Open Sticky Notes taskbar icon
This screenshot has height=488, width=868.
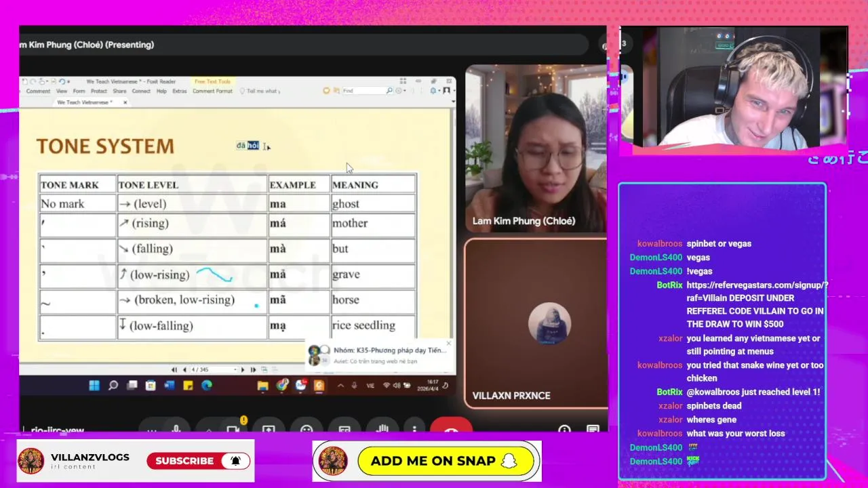coord(188,386)
